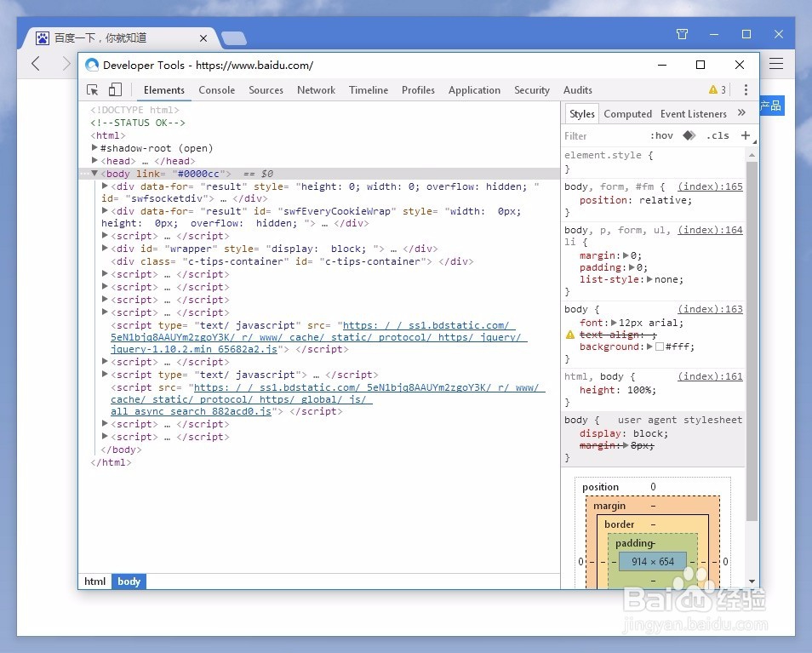This screenshot has width=812, height=653.
Task: Activate the inspect element picker icon
Action: click(93, 90)
